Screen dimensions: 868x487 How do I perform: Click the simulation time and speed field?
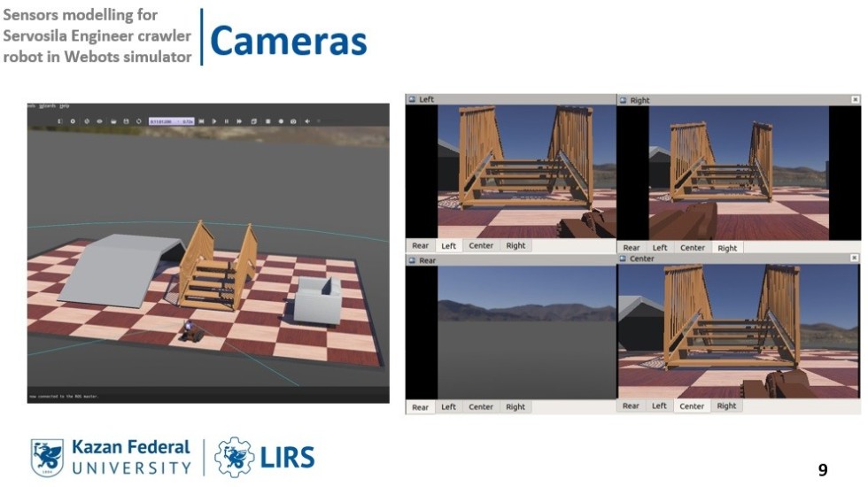click(172, 120)
